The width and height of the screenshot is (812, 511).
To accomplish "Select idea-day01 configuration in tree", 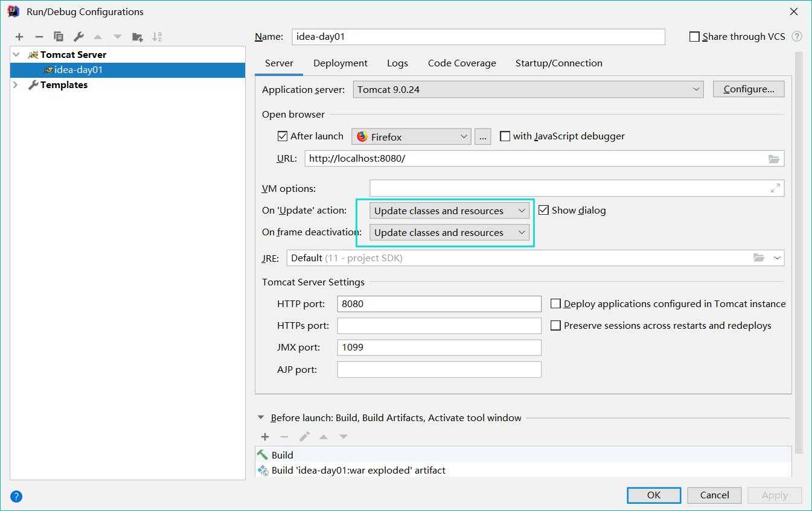I will [127, 70].
